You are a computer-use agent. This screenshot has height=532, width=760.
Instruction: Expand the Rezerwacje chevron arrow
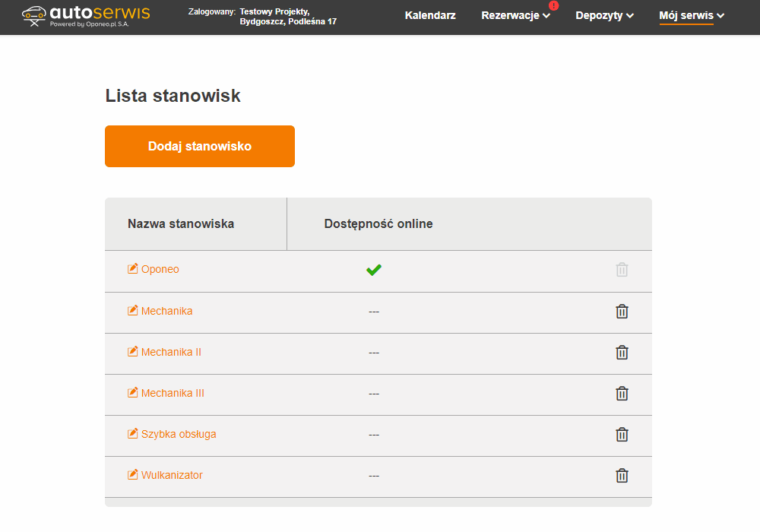tap(546, 16)
